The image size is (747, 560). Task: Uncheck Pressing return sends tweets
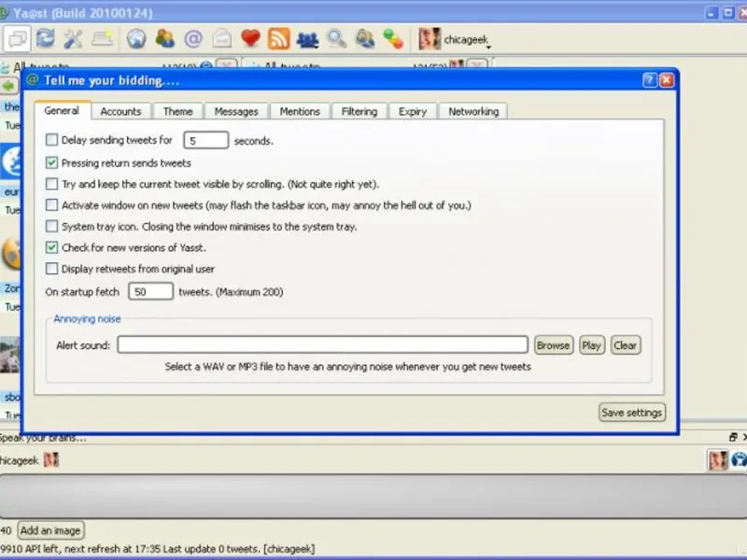coord(52,162)
